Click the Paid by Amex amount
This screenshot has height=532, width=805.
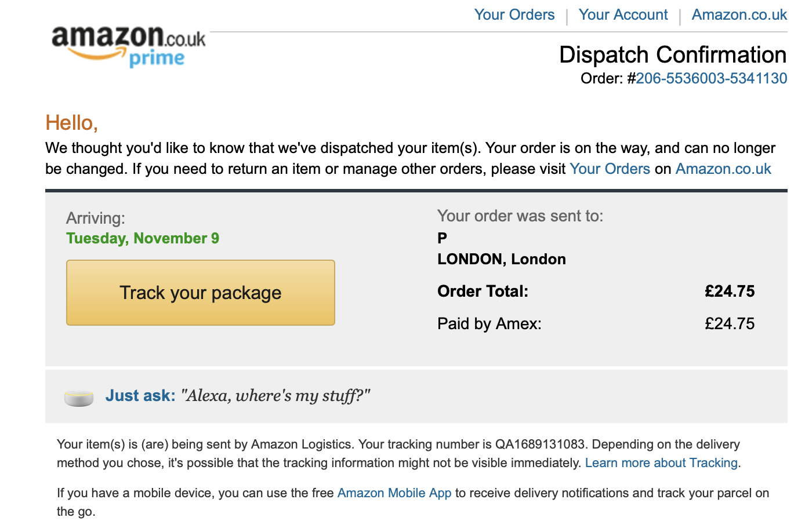pos(730,323)
